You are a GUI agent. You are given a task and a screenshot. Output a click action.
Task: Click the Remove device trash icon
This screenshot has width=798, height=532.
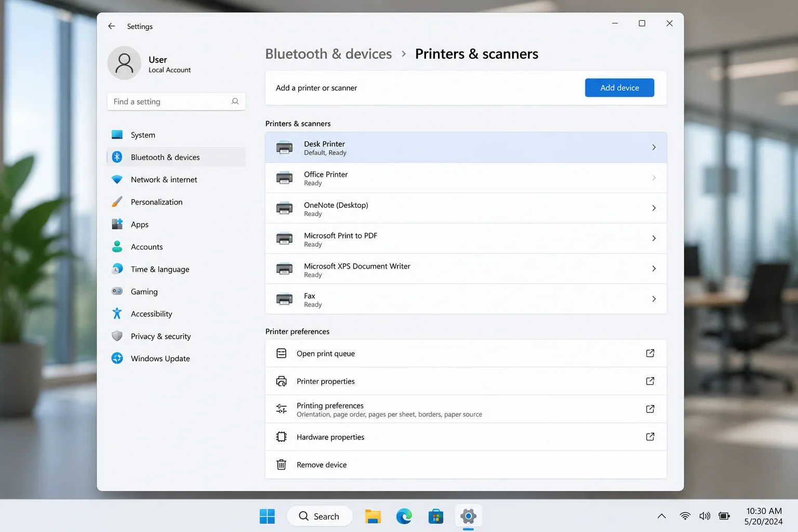pos(282,464)
